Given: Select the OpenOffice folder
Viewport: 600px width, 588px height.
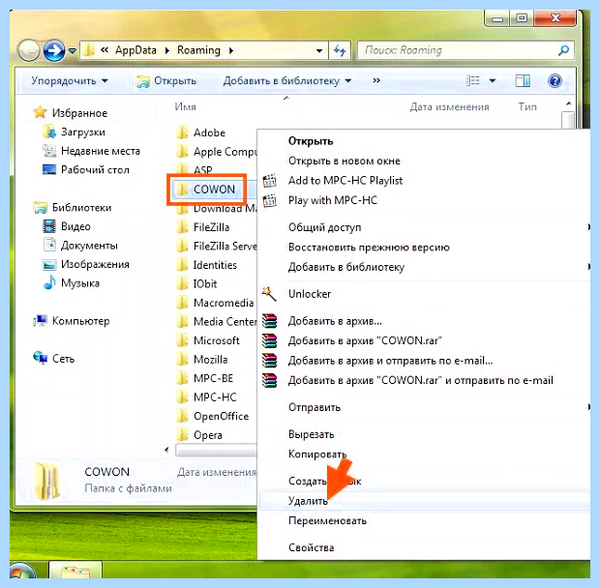Looking at the screenshot, I should click(213, 416).
